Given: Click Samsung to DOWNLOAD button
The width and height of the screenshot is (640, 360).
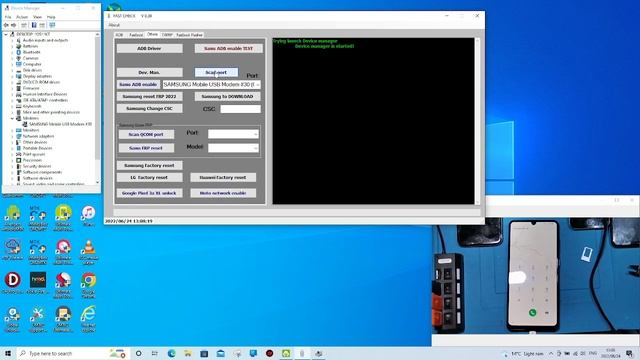Looking at the screenshot, I should [227, 97].
